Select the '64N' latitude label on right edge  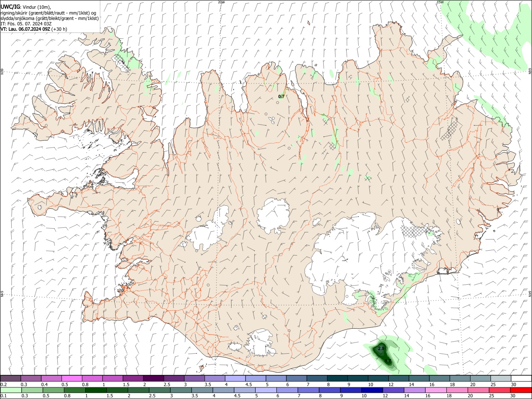pos(530,293)
